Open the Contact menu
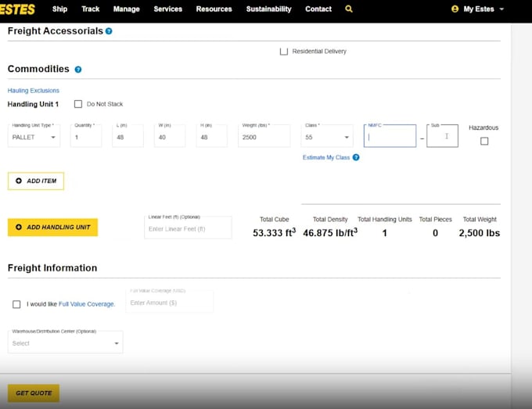532x409 pixels. (318, 9)
